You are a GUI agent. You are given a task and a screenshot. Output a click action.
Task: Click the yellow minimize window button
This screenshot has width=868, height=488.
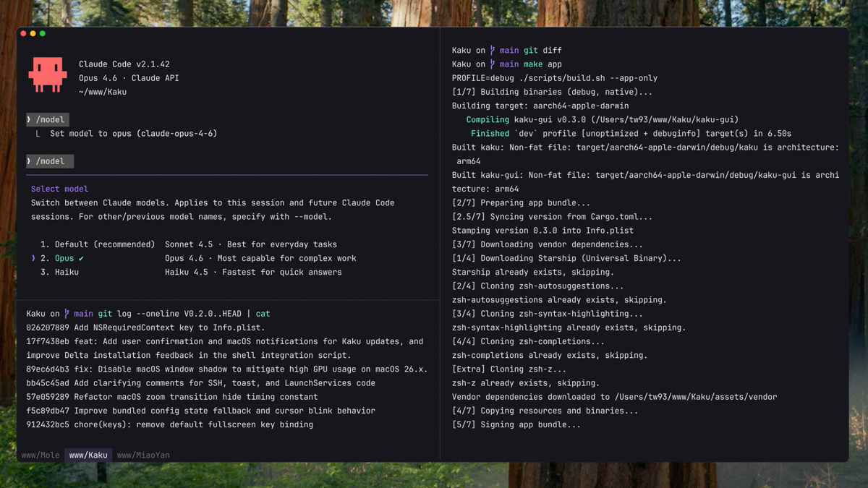point(33,34)
